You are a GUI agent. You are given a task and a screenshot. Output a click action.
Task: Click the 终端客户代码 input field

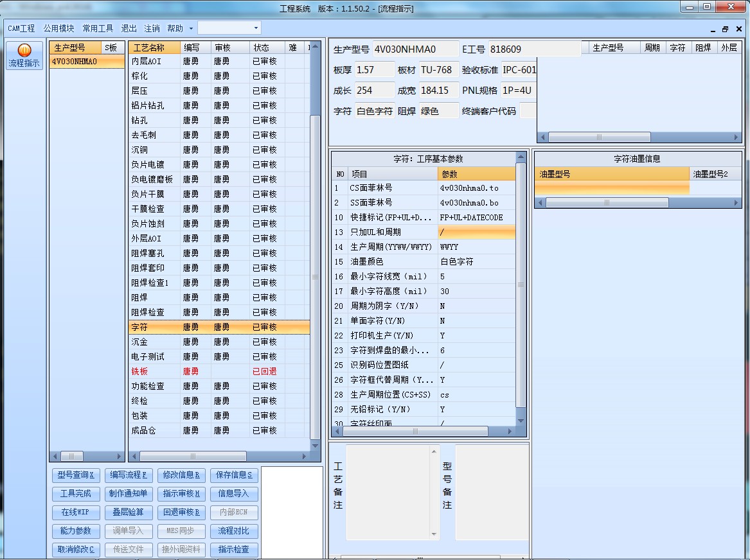(528, 111)
